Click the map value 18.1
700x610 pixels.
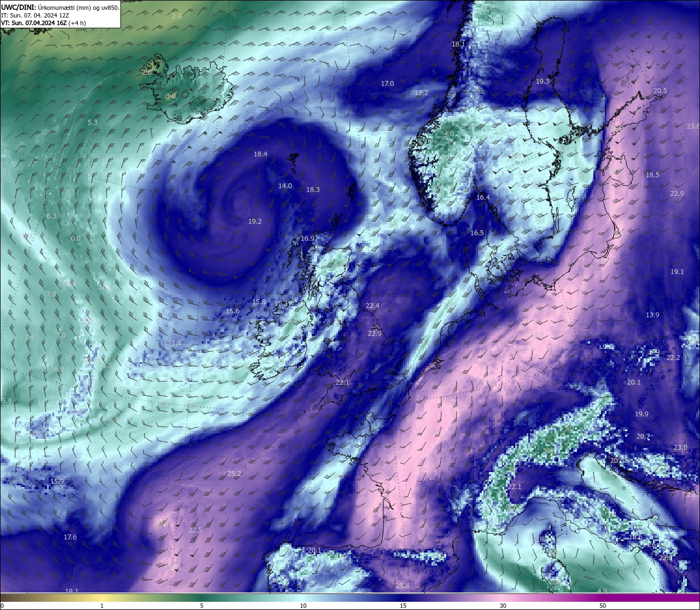(x=458, y=44)
